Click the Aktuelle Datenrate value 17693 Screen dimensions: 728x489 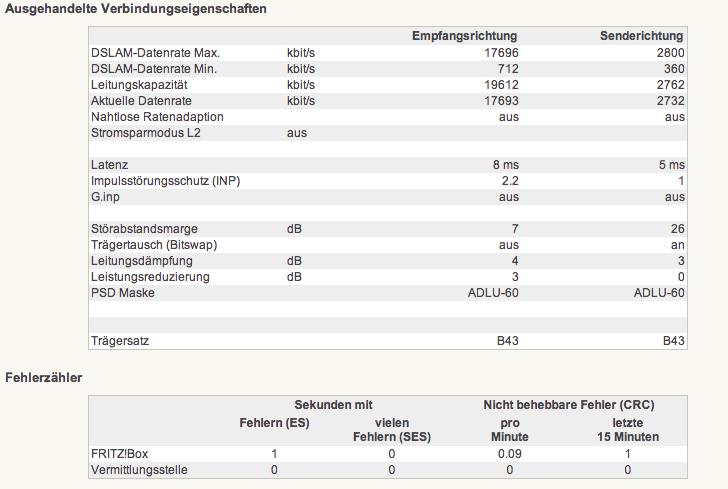tap(501, 101)
